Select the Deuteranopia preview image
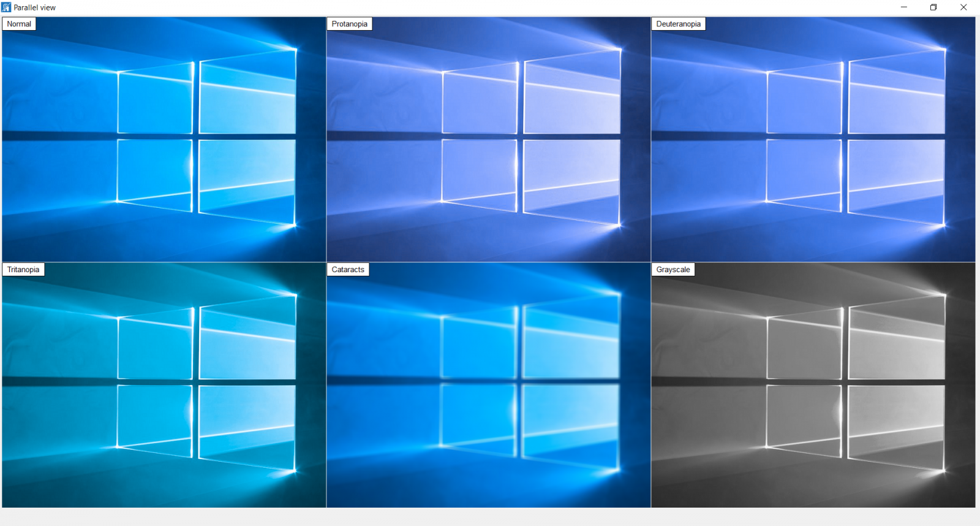Viewport: 980px width, 526px height. click(x=813, y=139)
